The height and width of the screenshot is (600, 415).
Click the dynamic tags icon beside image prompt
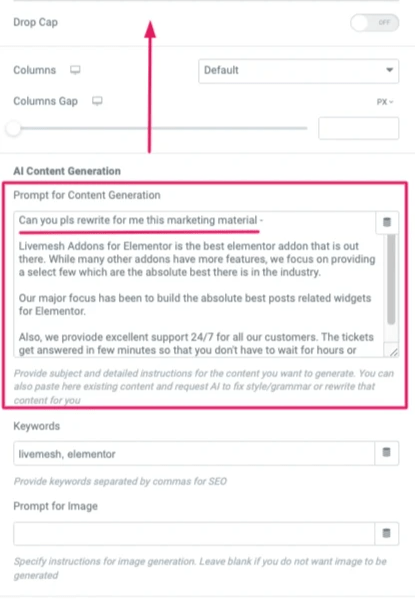pyautogui.click(x=386, y=533)
